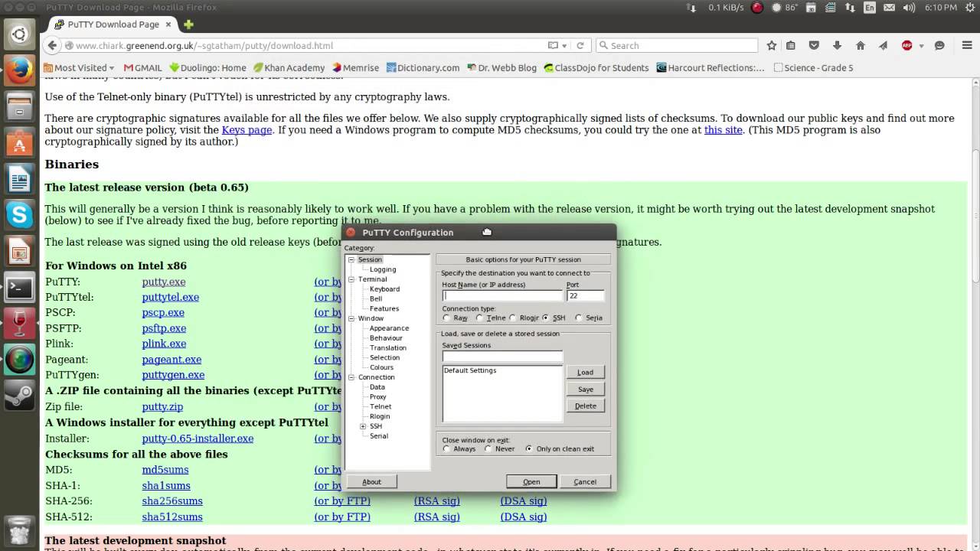This screenshot has width=980, height=551.
Task: Collapse the Terminal category tree node
Action: click(352, 279)
